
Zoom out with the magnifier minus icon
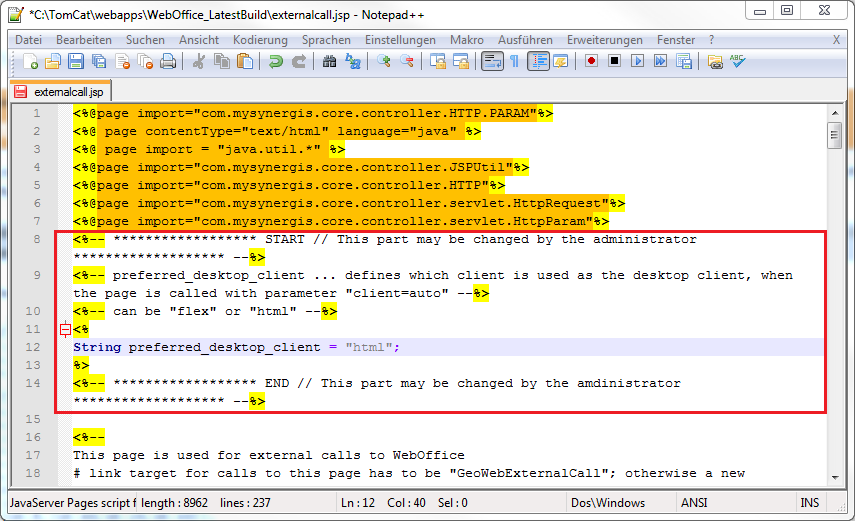point(406,62)
